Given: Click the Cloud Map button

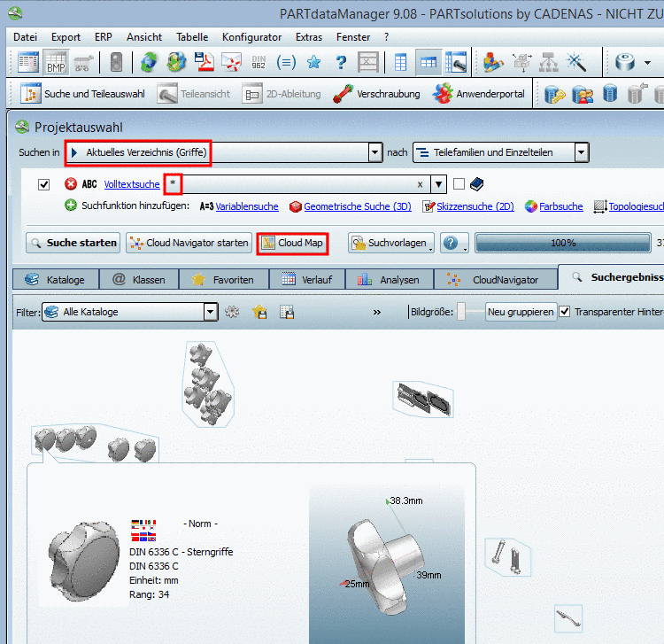Looking at the screenshot, I should pyautogui.click(x=292, y=243).
